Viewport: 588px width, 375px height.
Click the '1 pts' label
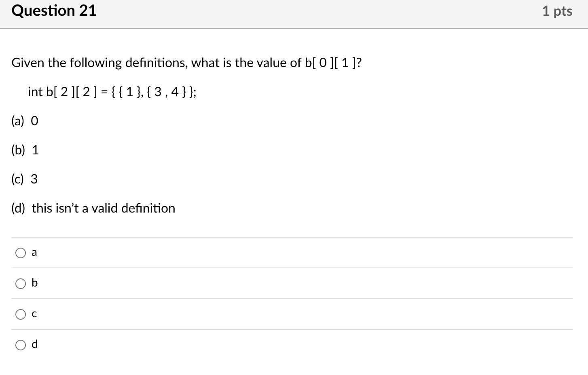point(557,11)
